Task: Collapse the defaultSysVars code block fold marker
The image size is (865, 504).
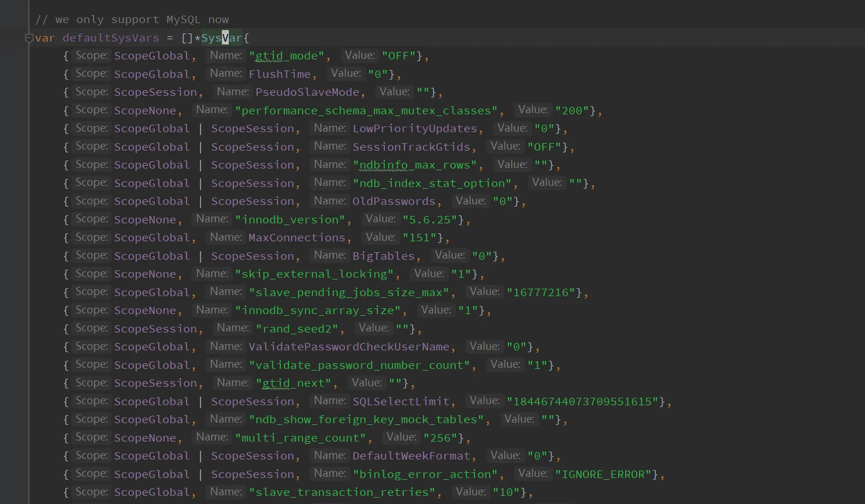Action: (x=29, y=38)
